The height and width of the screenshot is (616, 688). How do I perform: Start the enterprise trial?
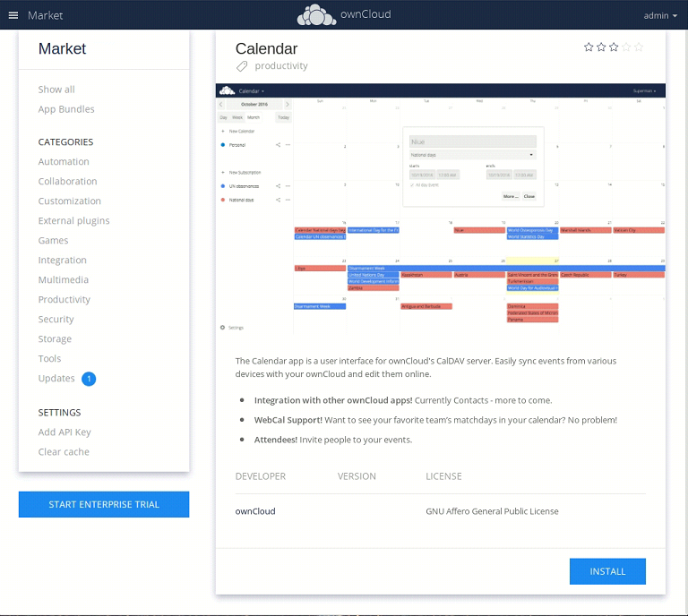[x=104, y=504]
